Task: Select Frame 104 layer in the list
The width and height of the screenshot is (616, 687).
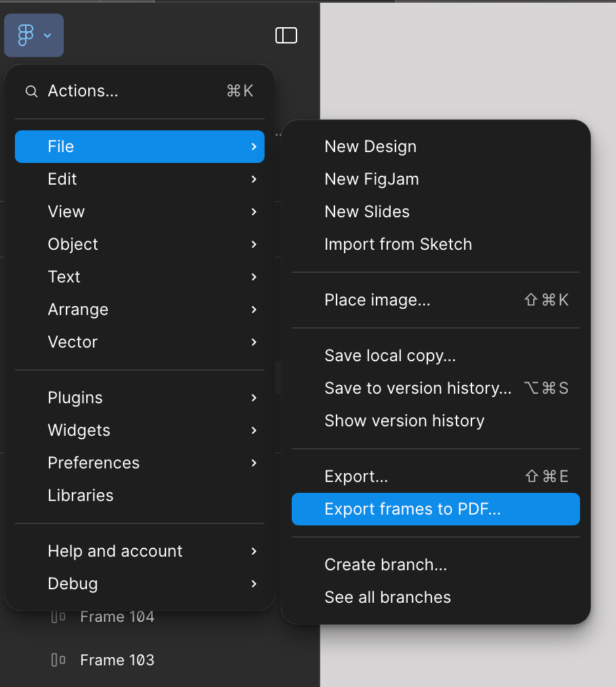Action: click(117, 617)
